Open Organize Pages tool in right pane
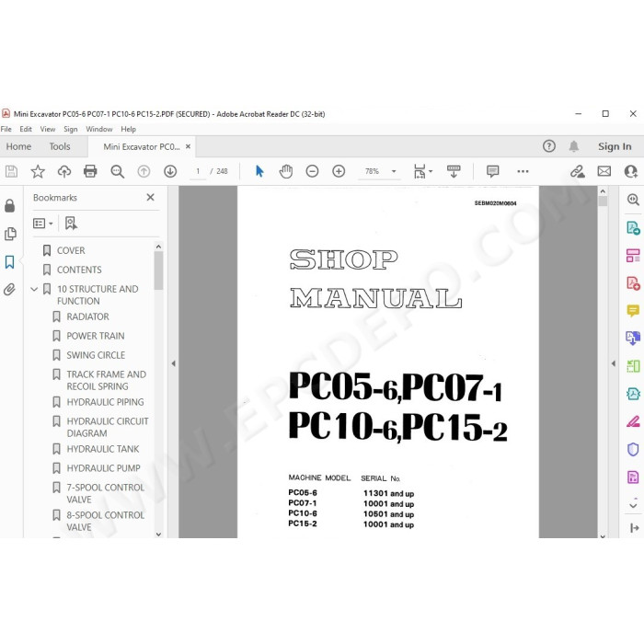This screenshot has height=644, width=644. pos(633,256)
